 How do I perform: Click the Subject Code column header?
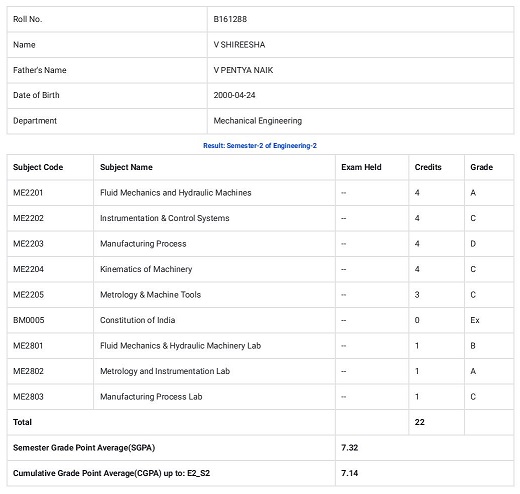click(38, 167)
